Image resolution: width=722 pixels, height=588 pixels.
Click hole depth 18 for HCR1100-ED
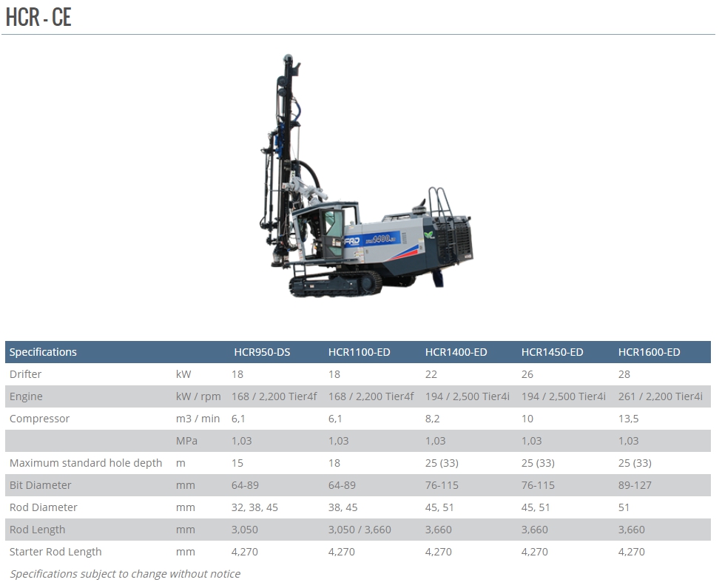334,463
